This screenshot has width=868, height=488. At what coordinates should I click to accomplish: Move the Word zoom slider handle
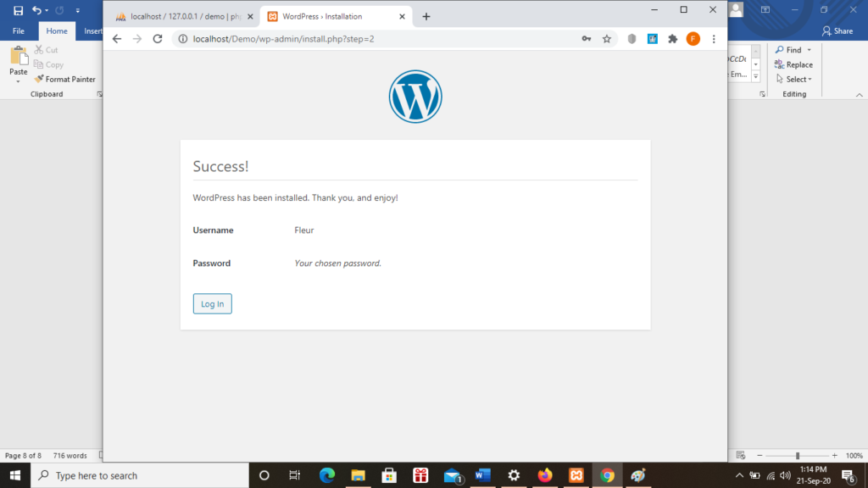pyautogui.click(x=798, y=455)
